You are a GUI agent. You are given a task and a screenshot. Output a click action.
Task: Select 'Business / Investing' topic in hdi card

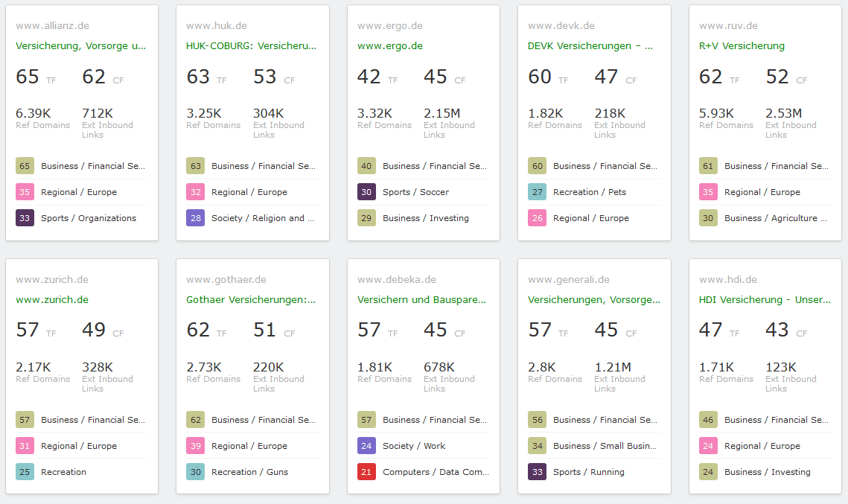(x=768, y=471)
